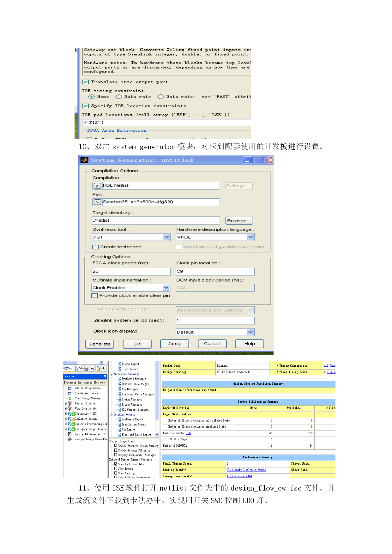Open Map Report document icon

pyautogui.click(x=120, y=430)
